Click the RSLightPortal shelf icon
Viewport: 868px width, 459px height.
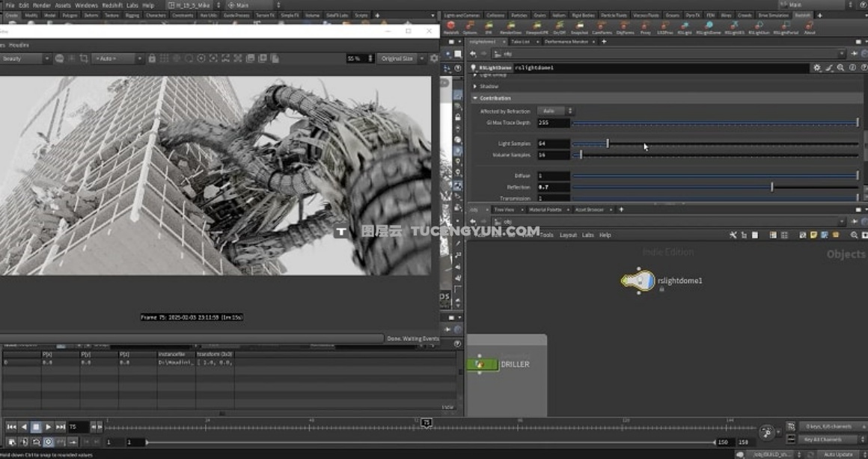click(786, 27)
